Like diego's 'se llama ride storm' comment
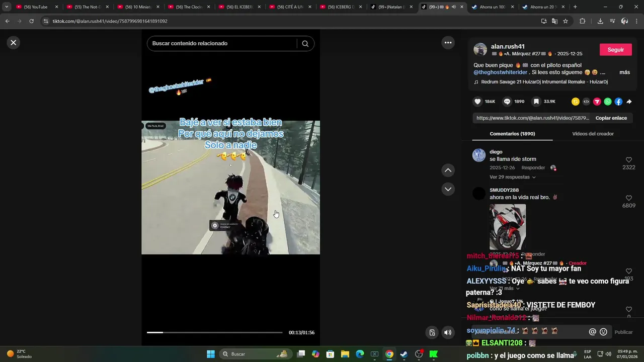The height and width of the screenshot is (362, 644). pyautogui.click(x=628, y=160)
